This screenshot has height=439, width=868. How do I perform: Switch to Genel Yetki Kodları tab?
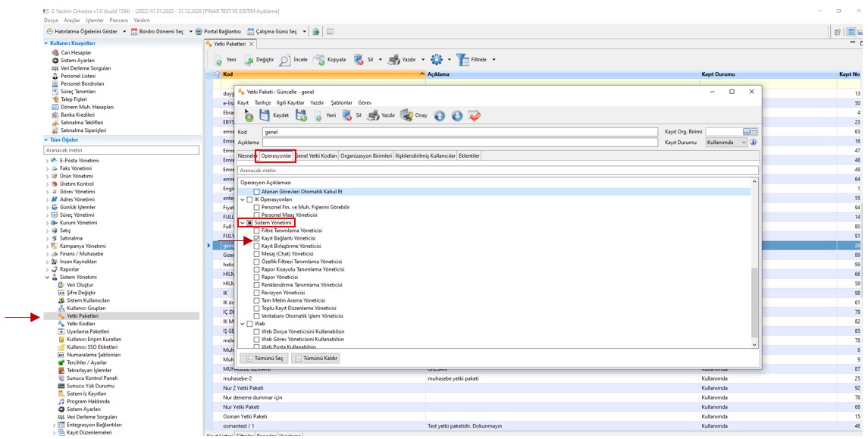[316, 155]
